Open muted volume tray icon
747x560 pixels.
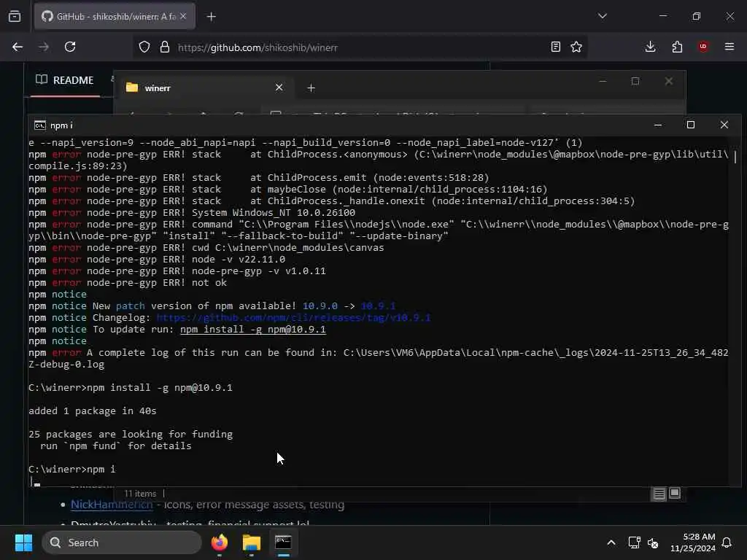coord(653,542)
